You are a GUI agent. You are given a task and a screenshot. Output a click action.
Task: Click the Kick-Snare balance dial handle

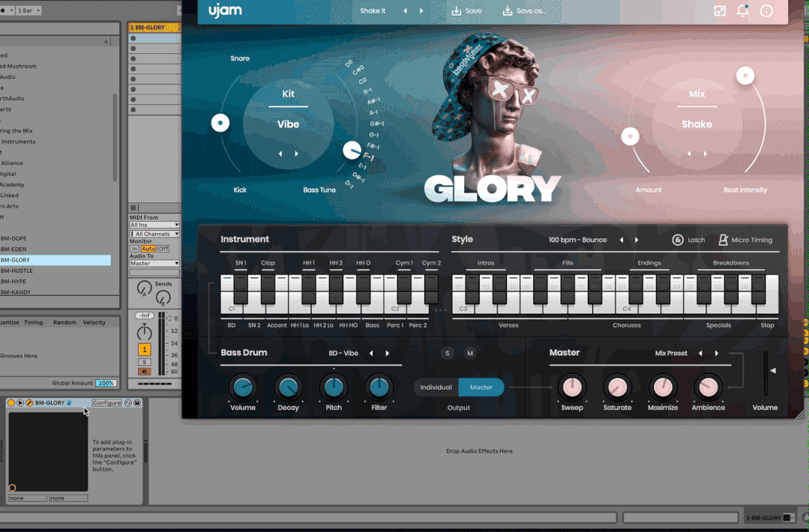pyautogui.click(x=220, y=123)
